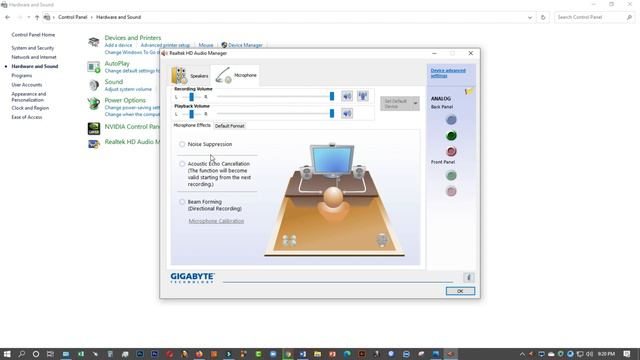Open the connector settings folder icon

click(469, 91)
